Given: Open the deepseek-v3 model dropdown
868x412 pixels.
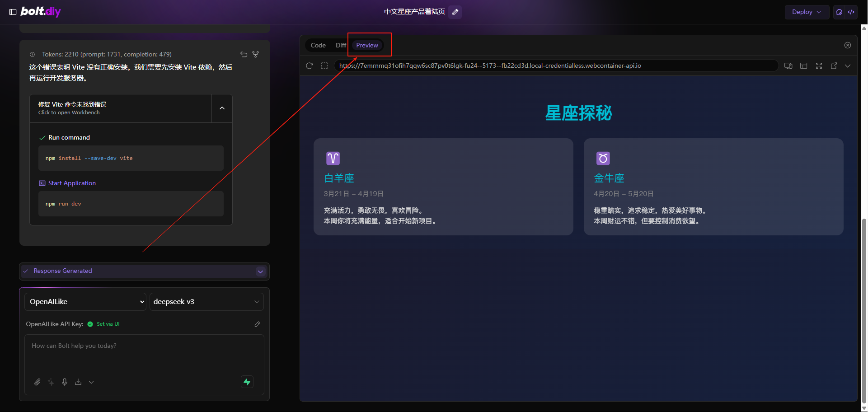Looking at the screenshot, I should (x=206, y=302).
